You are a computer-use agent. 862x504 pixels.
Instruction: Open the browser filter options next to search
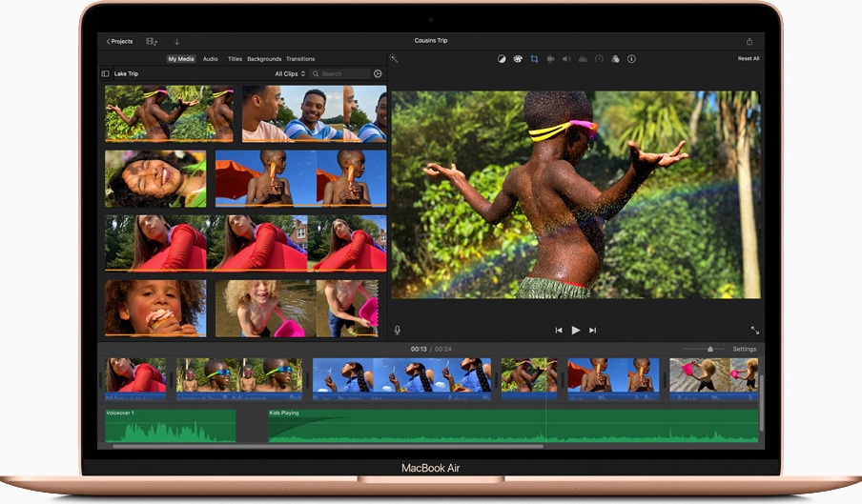click(378, 73)
